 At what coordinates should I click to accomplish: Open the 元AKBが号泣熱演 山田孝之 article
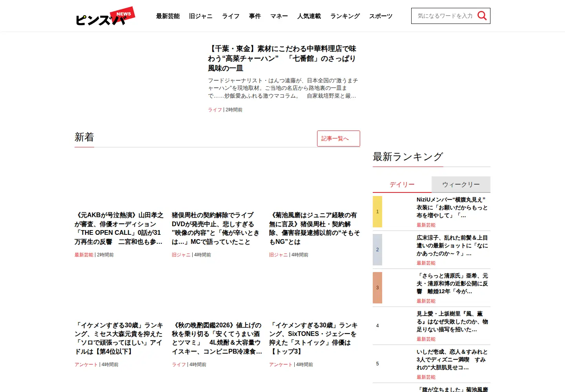pyautogui.click(x=119, y=228)
